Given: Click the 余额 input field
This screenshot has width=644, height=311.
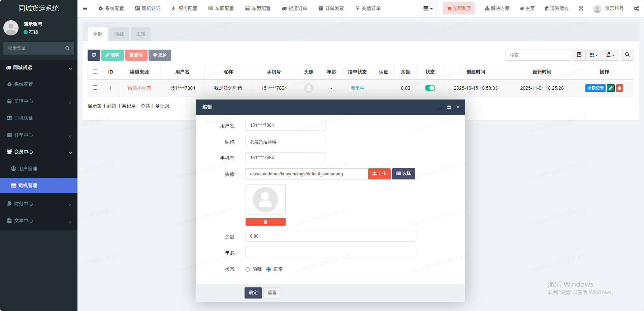Looking at the screenshot, I should pyautogui.click(x=330, y=236).
